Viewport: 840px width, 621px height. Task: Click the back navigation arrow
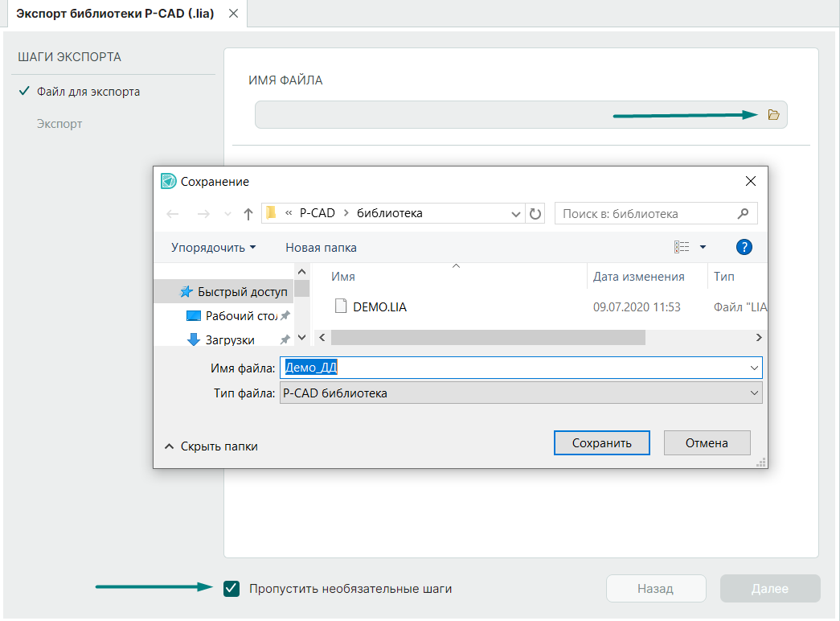[x=172, y=214]
